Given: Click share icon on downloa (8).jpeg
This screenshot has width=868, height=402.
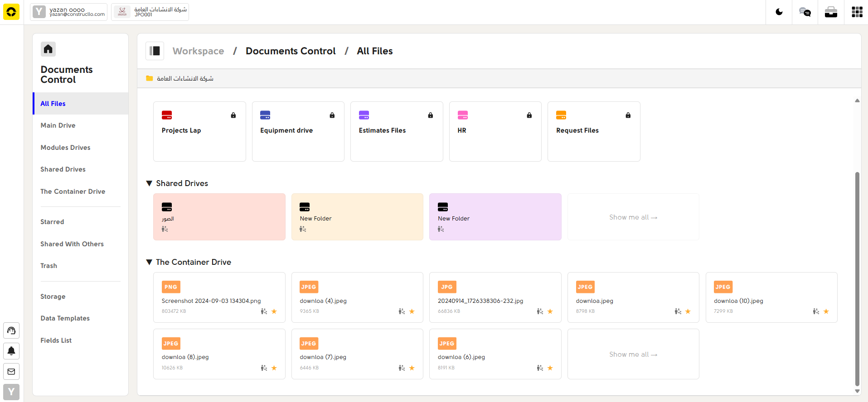Looking at the screenshot, I should 264,368.
